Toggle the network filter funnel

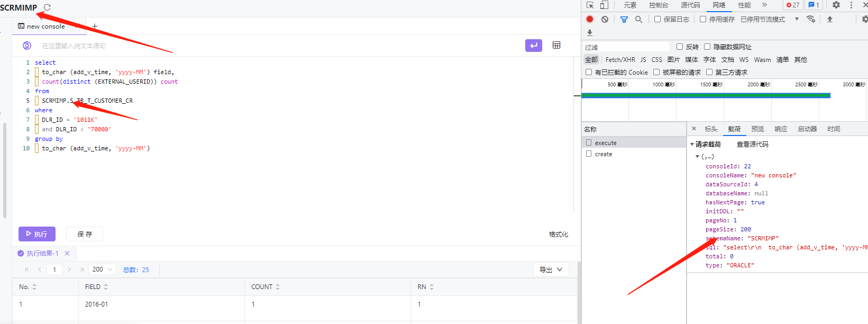click(x=624, y=19)
